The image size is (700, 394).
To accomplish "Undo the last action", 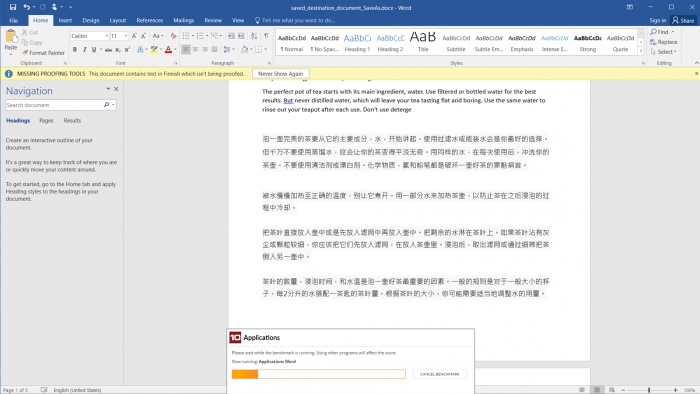I will coord(27,7).
